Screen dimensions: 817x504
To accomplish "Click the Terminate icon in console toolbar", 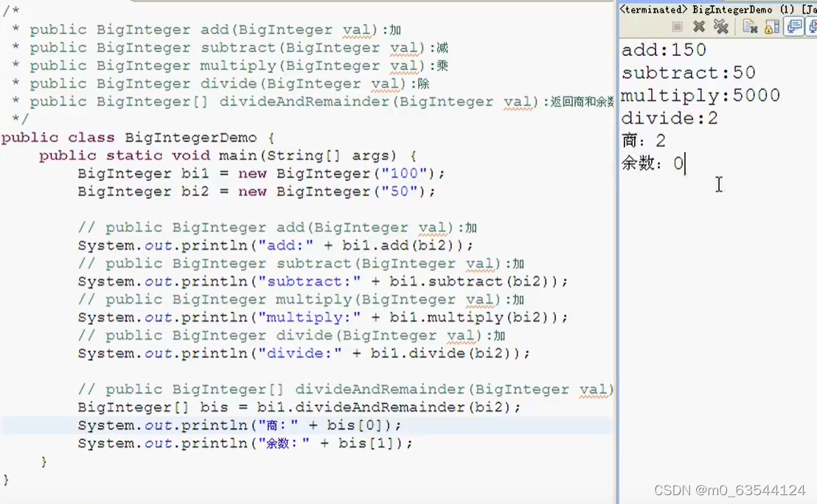I will (x=676, y=26).
